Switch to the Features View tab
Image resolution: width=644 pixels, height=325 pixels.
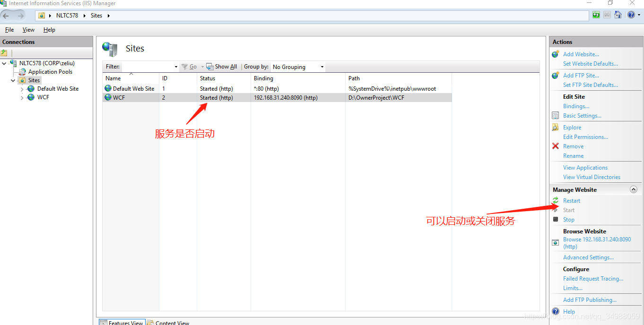click(121, 323)
